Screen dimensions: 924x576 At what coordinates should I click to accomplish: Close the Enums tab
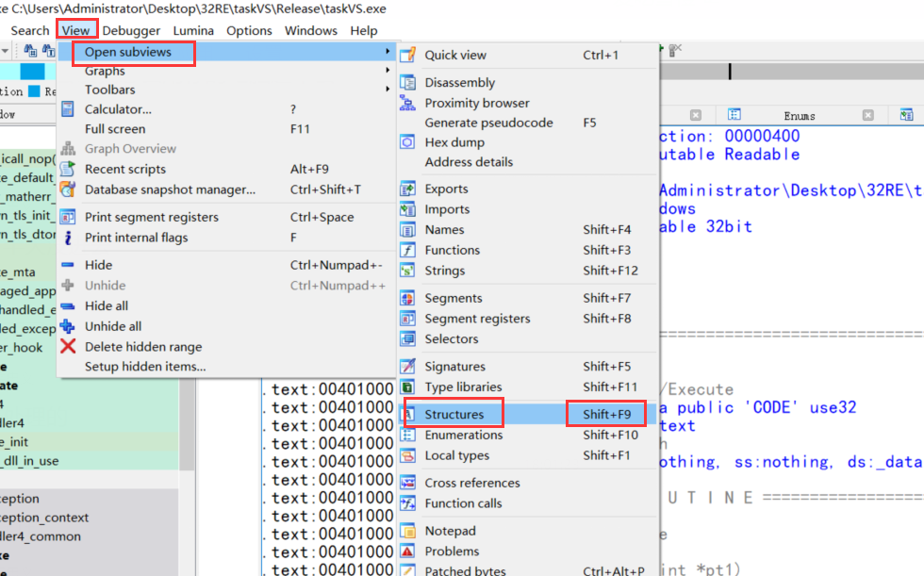868,115
